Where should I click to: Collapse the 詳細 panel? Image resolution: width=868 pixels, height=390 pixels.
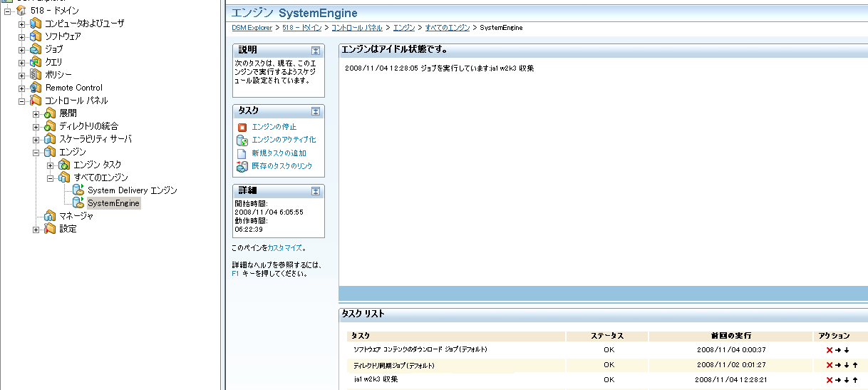(316, 192)
